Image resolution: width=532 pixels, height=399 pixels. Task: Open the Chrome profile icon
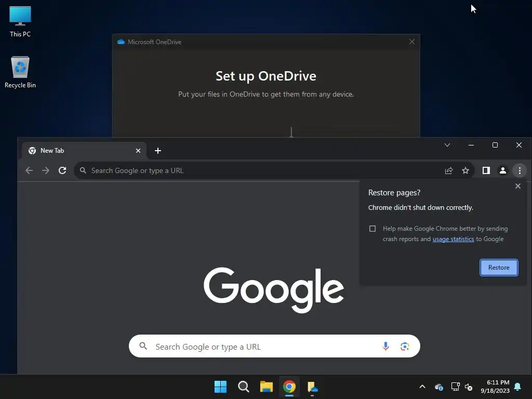pyautogui.click(x=503, y=170)
